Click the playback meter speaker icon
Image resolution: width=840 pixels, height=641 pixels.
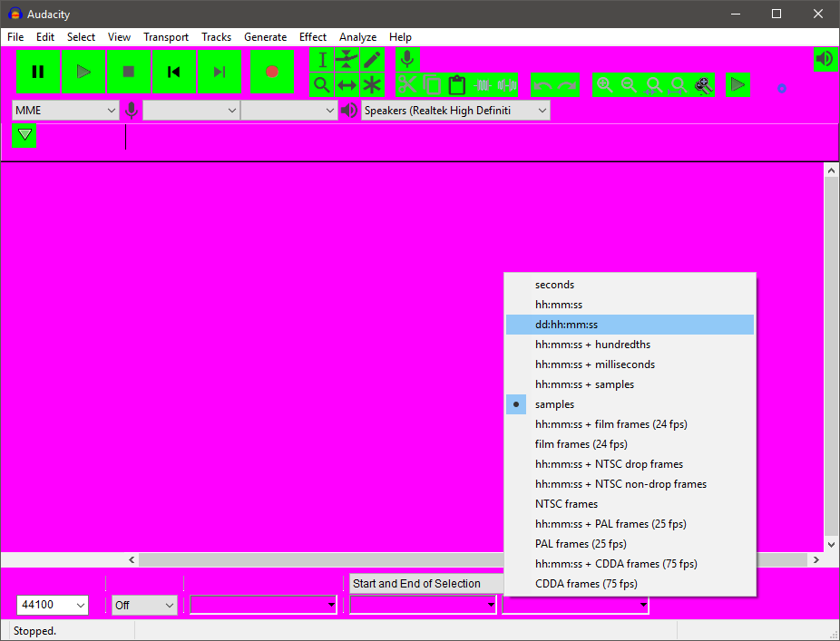[825, 59]
